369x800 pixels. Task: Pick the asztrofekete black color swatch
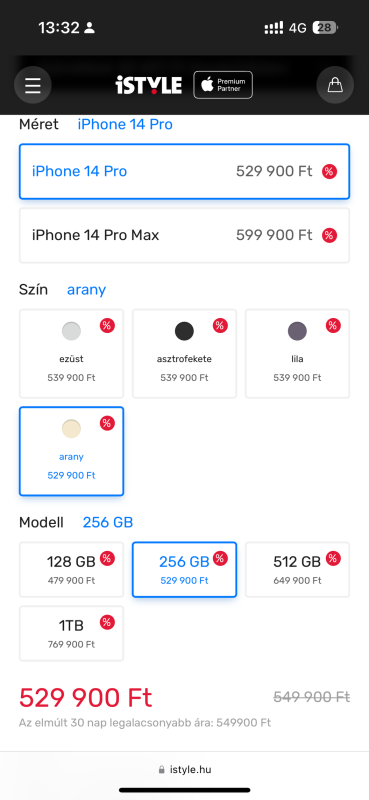point(184,354)
